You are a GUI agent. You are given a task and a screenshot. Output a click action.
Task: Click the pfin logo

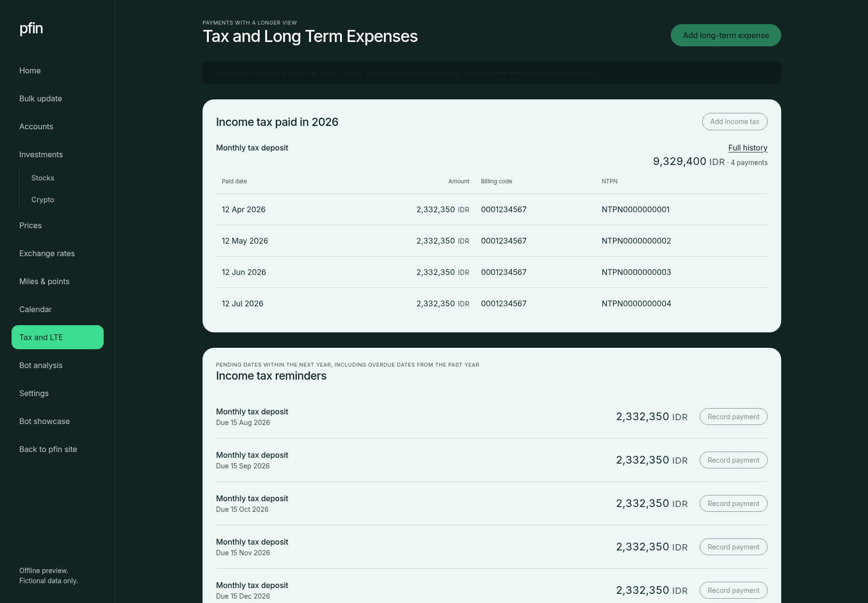[31, 28]
